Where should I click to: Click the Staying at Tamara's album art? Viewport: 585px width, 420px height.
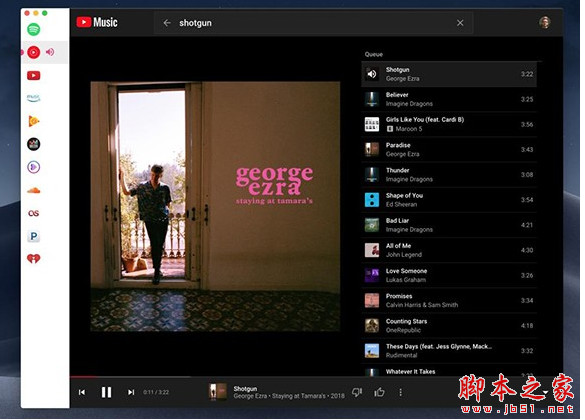point(215,207)
